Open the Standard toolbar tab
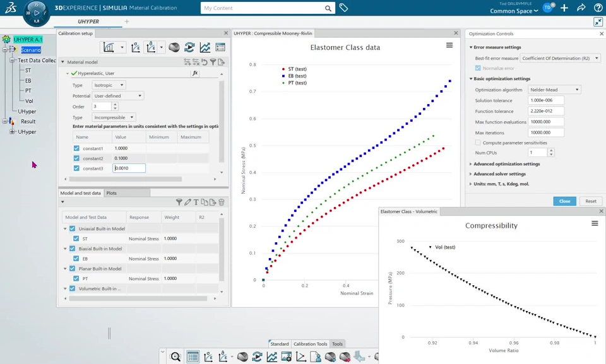Screen dimensions: 606x364 (279, 344)
